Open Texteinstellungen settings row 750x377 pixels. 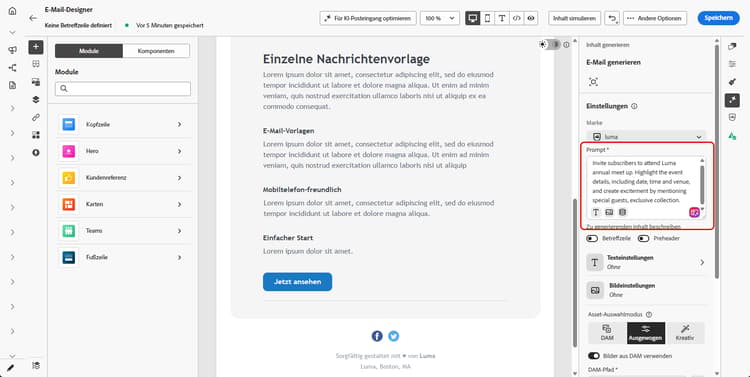[x=646, y=262]
